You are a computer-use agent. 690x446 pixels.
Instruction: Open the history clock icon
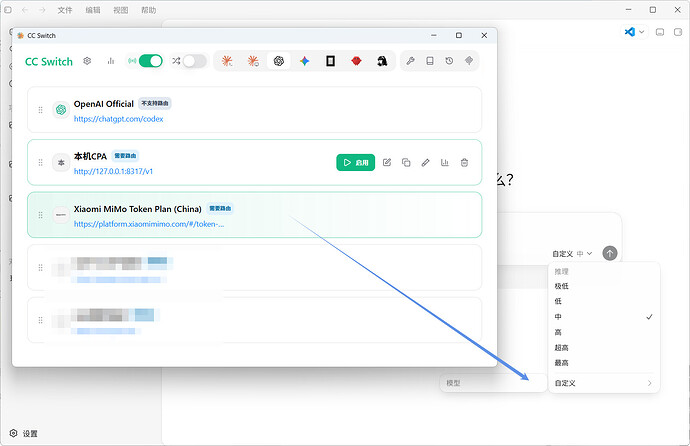(x=449, y=61)
